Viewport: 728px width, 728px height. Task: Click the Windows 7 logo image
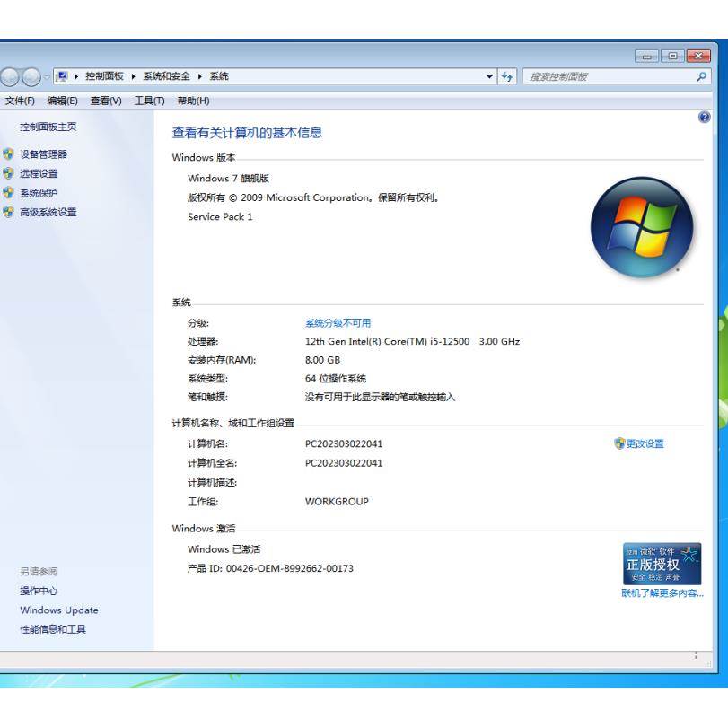point(642,227)
